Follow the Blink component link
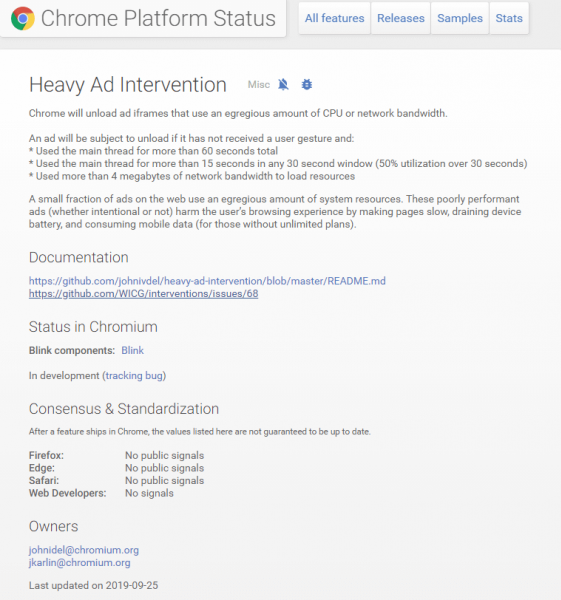 [132, 350]
